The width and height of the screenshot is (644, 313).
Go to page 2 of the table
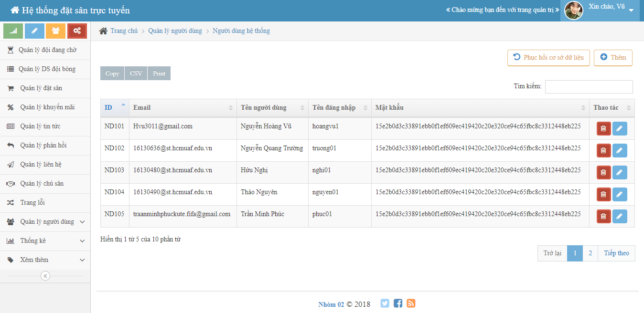590,253
